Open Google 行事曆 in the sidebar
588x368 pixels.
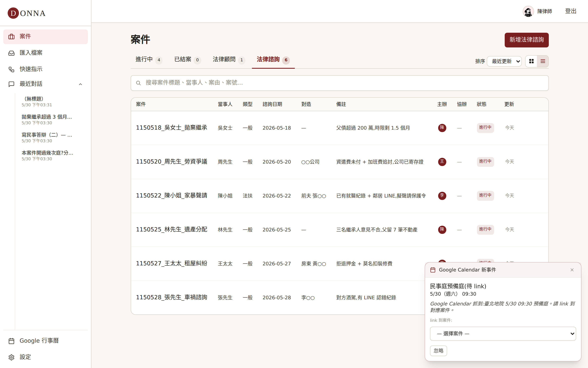[46, 341]
